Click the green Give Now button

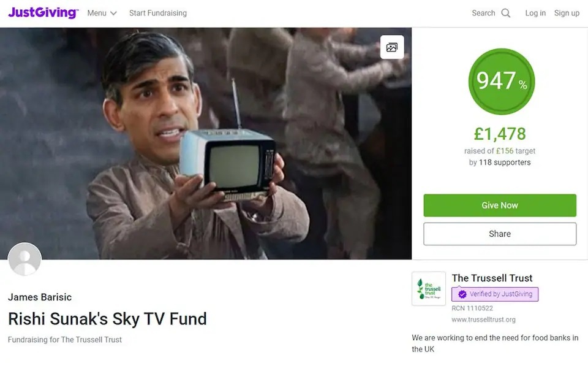pos(500,205)
